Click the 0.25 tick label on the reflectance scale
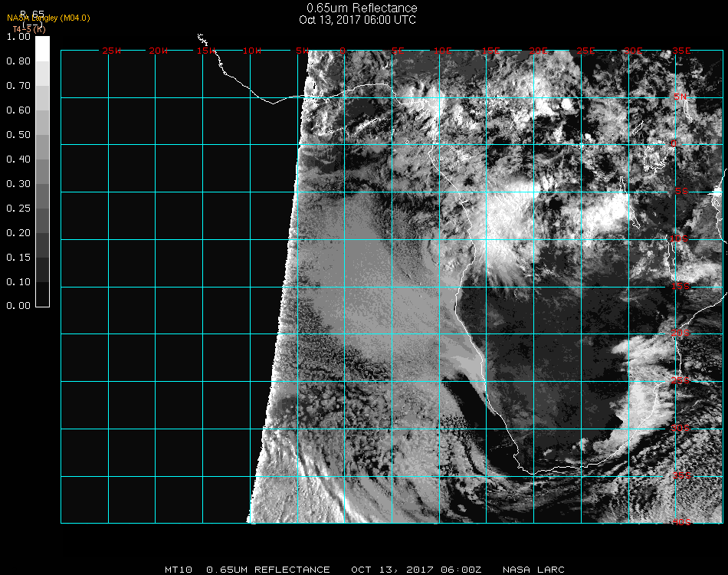This screenshot has width=728, height=575. coord(18,209)
